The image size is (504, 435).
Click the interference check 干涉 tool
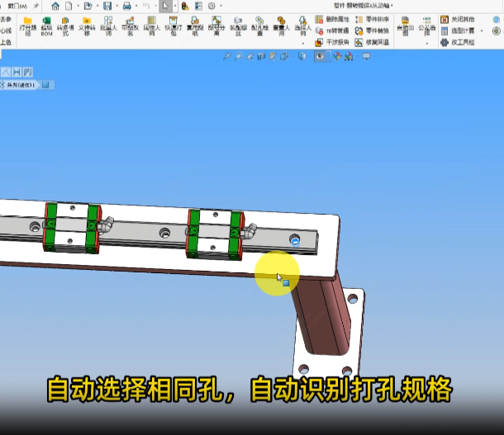pos(332,42)
